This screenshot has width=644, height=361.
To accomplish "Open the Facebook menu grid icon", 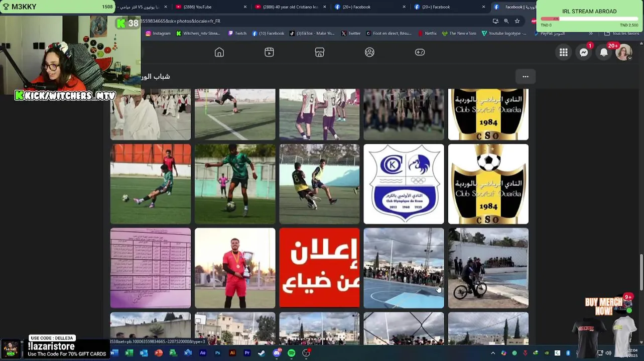I will point(564,52).
